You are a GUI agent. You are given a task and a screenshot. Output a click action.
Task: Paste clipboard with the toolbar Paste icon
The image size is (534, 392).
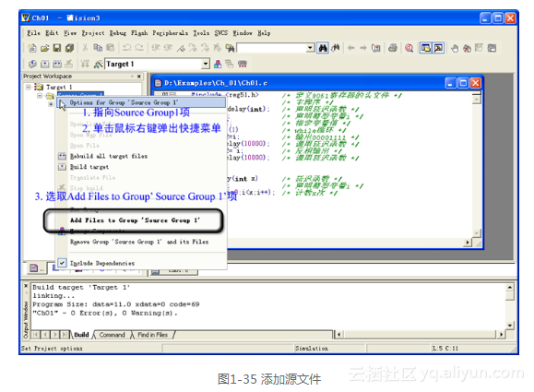(111, 48)
